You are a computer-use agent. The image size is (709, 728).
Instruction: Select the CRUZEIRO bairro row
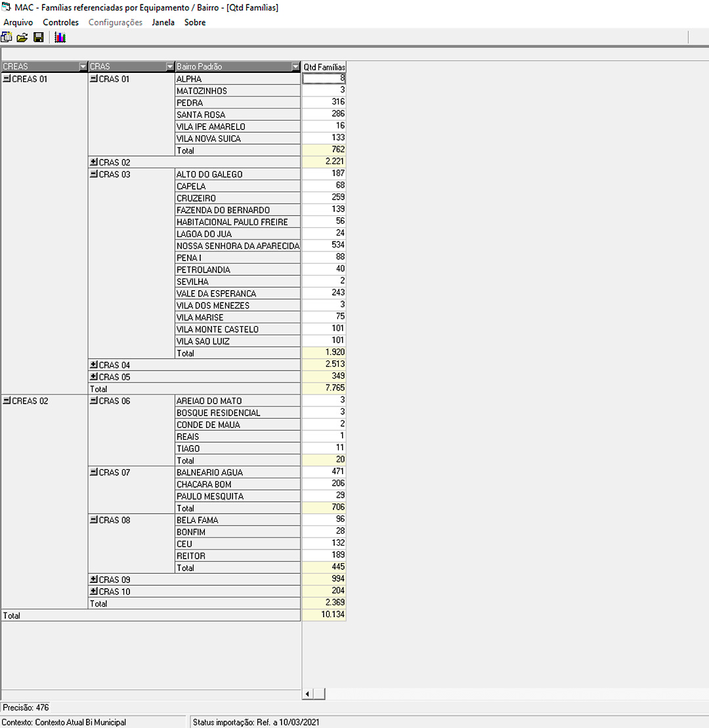pos(238,198)
